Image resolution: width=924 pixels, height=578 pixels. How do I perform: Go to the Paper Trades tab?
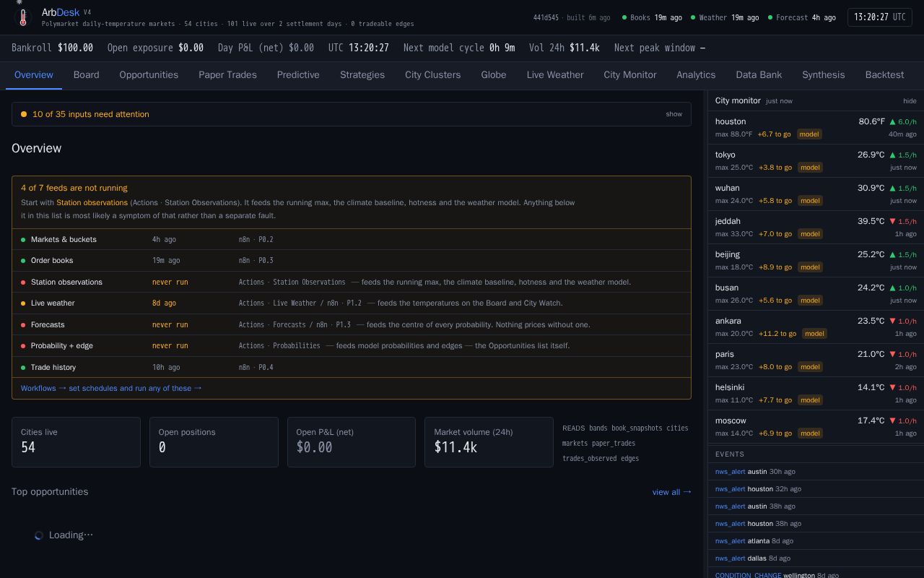pyautogui.click(x=227, y=75)
